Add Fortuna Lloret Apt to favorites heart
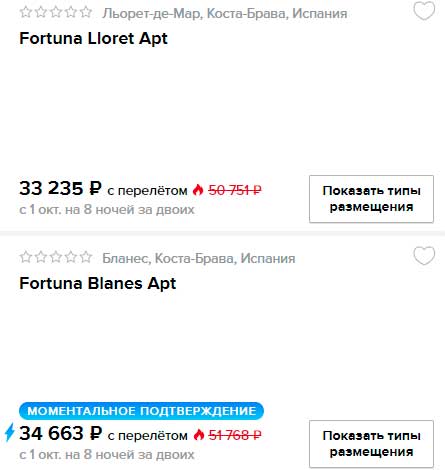The image size is (445, 470). coord(424,11)
